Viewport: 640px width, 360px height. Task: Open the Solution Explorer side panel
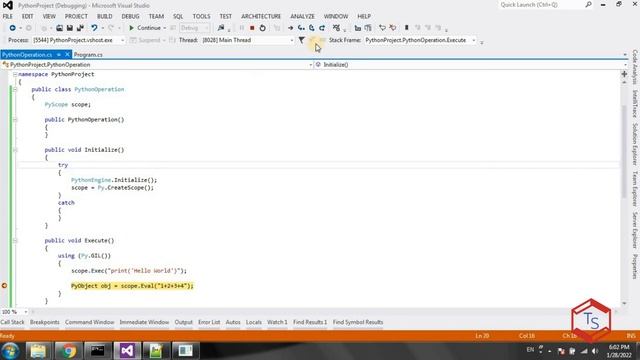(635, 144)
